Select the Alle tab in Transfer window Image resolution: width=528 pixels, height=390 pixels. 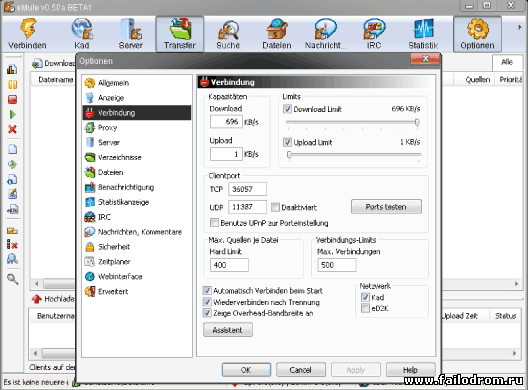(x=507, y=62)
